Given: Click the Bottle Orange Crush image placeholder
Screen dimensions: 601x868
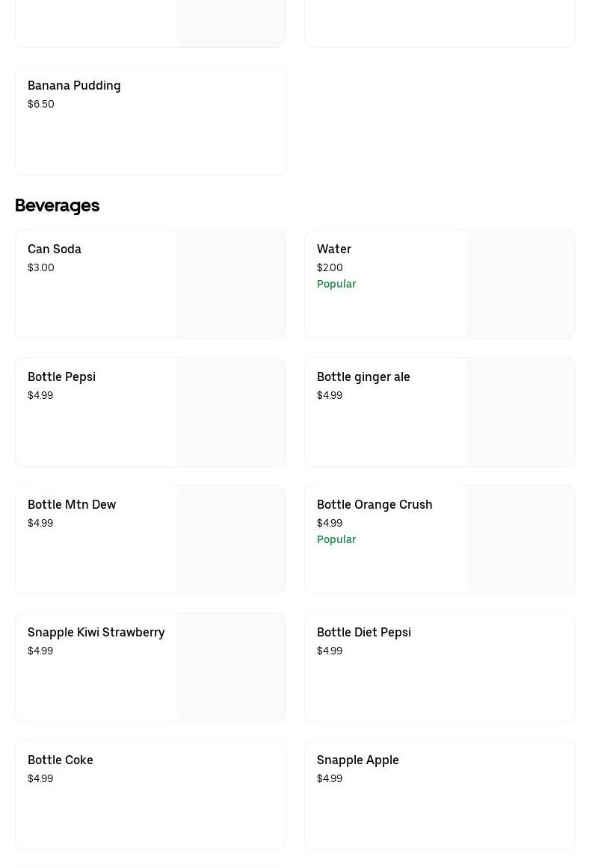Looking at the screenshot, I should pyautogui.click(x=520, y=539).
